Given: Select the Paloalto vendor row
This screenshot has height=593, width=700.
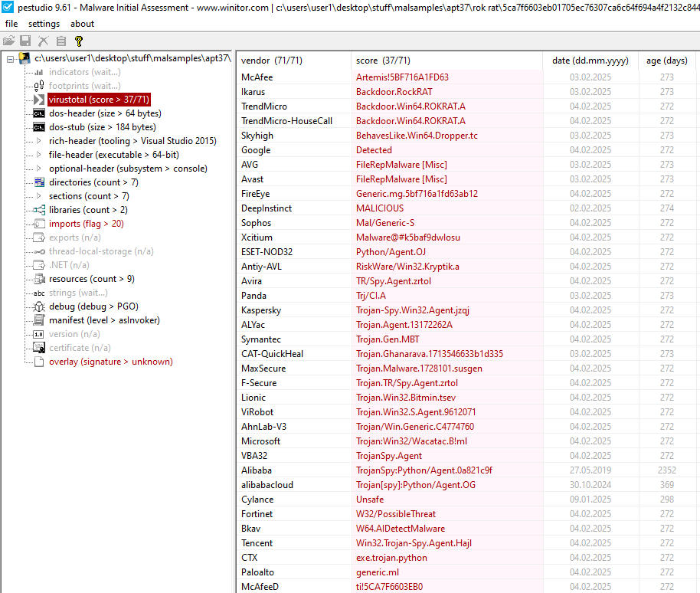Looking at the screenshot, I should point(468,572).
